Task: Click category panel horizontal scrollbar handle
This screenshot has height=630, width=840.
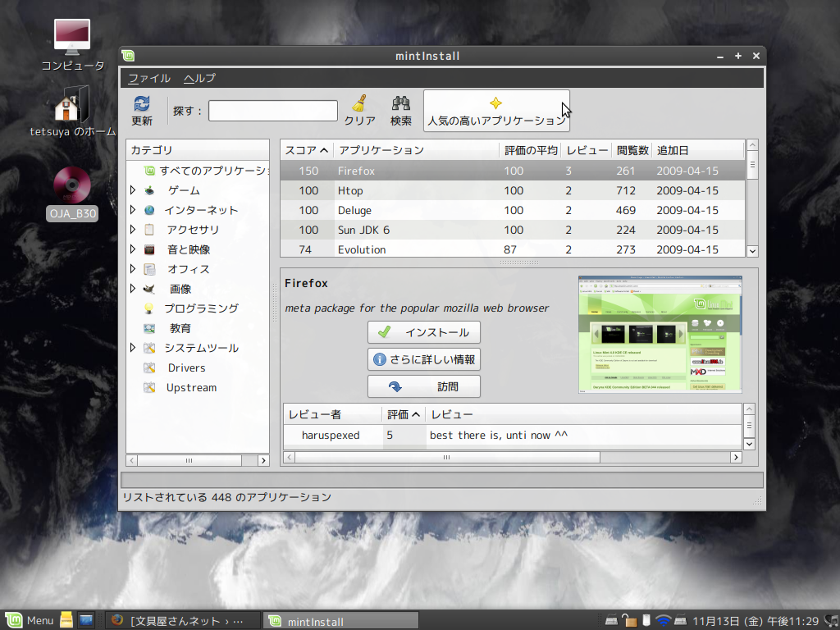Action: click(x=189, y=460)
